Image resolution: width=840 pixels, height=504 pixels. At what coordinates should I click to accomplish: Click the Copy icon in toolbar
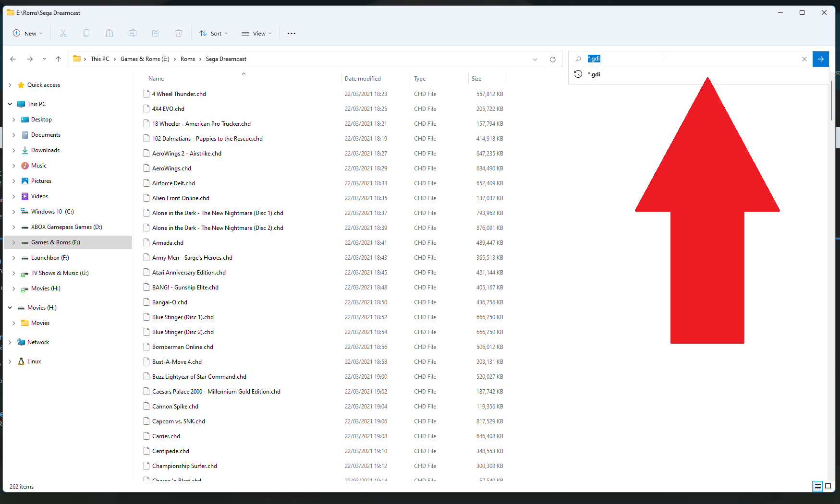[x=86, y=33]
